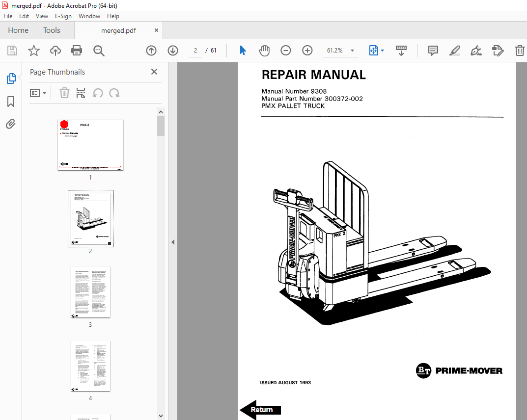Zoom out using the minus icon
Image resolution: width=527 pixels, height=420 pixels.
click(x=285, y=50)
